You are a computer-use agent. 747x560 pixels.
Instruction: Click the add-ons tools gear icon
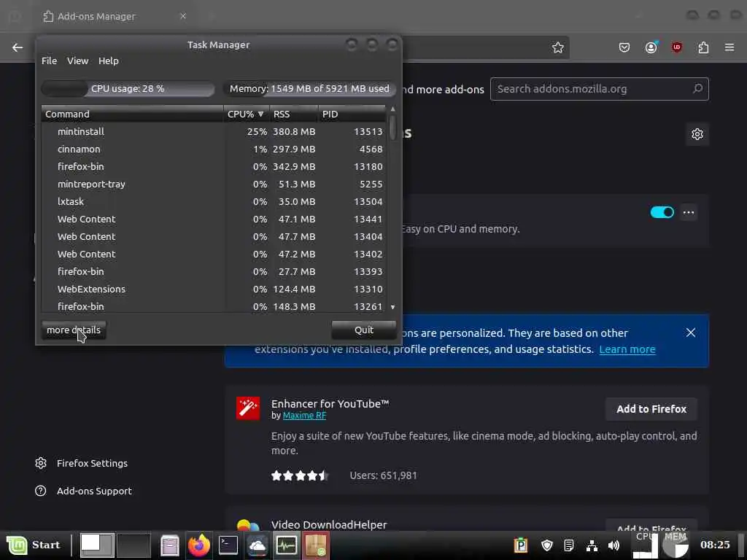(x=697, y=134)
